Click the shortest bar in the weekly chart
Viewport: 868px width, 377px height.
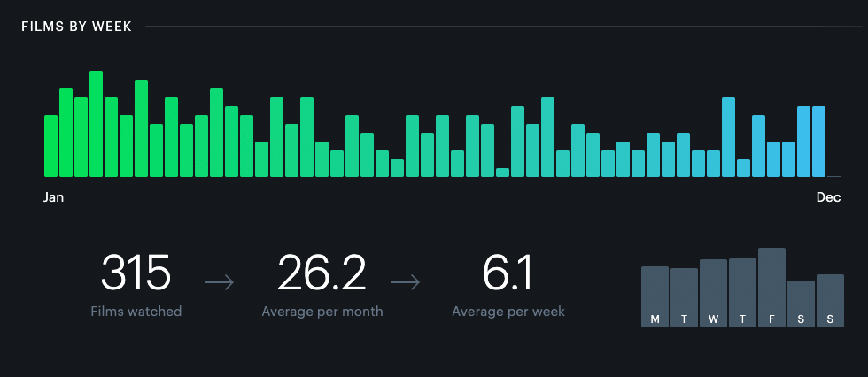[x=502, y=173]
